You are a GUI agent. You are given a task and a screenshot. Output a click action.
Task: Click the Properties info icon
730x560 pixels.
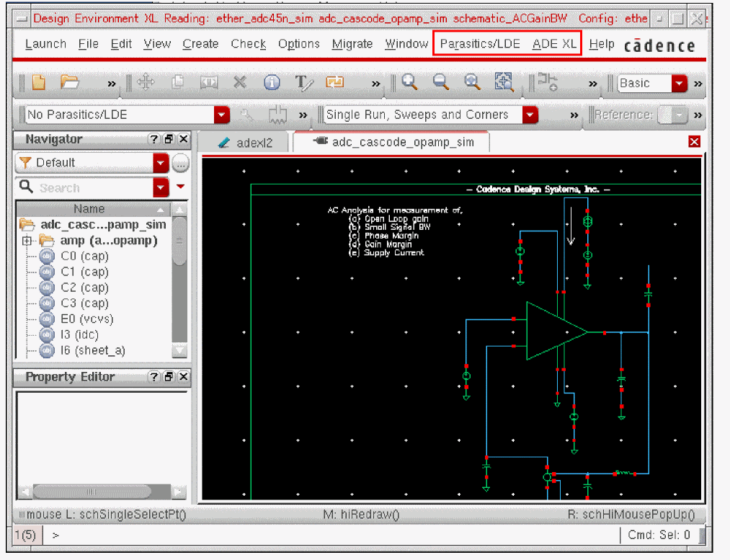pyautogui.click(x=272, y=83)
